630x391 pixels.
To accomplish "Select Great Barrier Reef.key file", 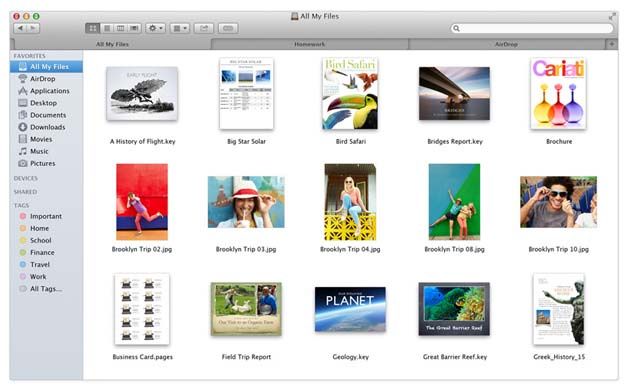I will [x=454, y=309].
